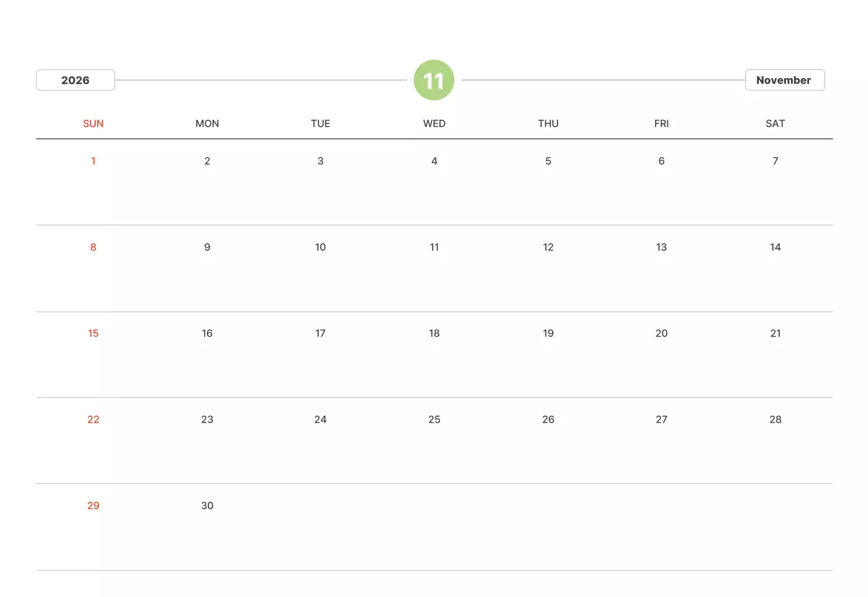Click date 30 in Monday column
The image size is (868, 597).
coord(207,505)
